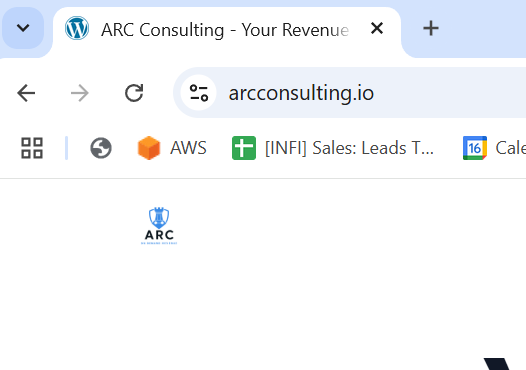
Task: Click the orange AWS cube icon
Action: tap(149, 148)
